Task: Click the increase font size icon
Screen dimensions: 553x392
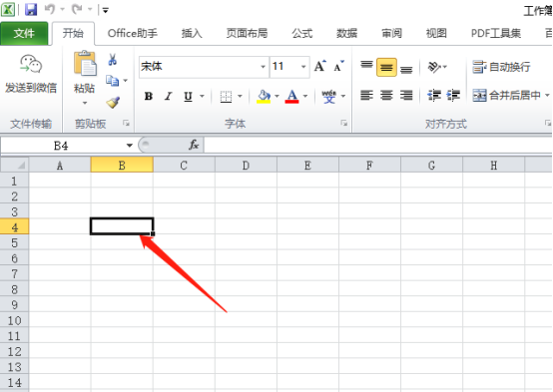Action: click(320, 66)
